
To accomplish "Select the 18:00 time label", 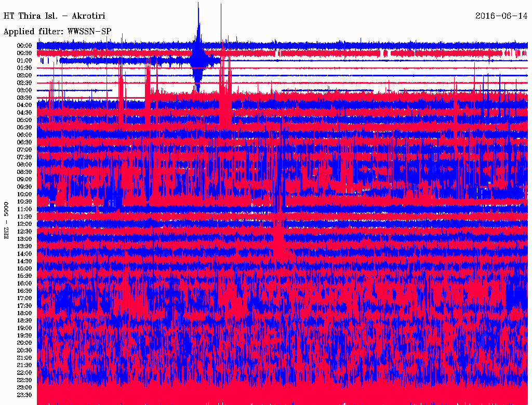I will 24,313.
